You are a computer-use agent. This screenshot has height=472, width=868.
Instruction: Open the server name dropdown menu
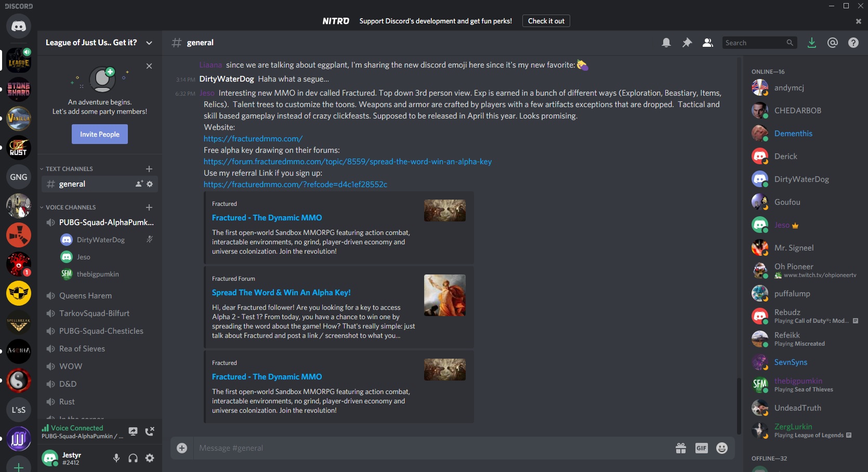pos(149,43)
